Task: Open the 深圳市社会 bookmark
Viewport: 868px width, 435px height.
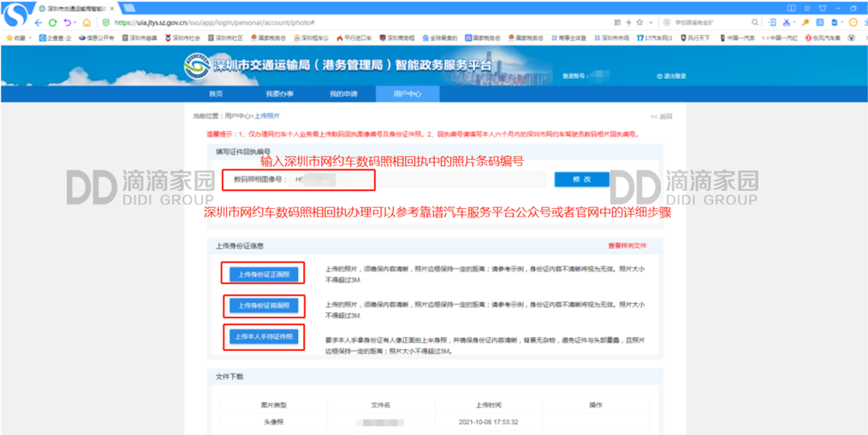Action: point(182,38)
